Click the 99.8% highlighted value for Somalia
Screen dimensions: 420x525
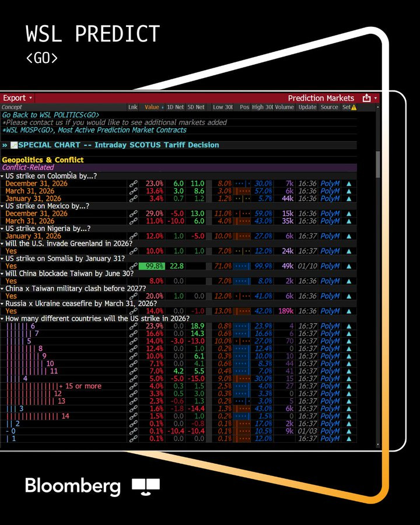151,266
